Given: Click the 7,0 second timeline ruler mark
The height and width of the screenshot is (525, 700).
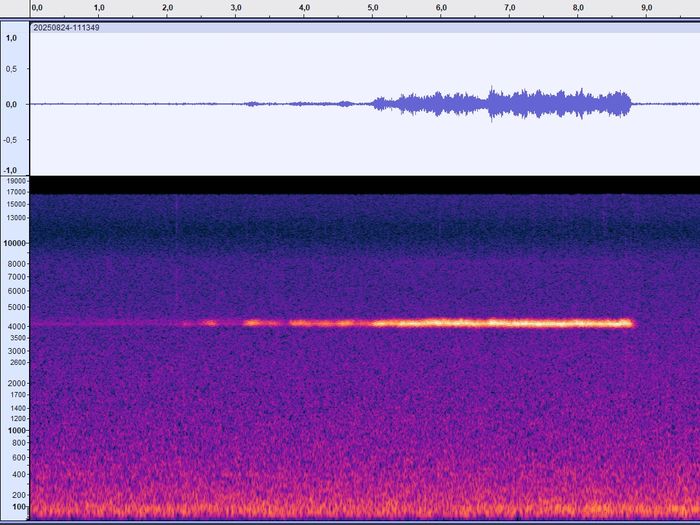Looking at the screenshot, I should (x=510, y=8).
